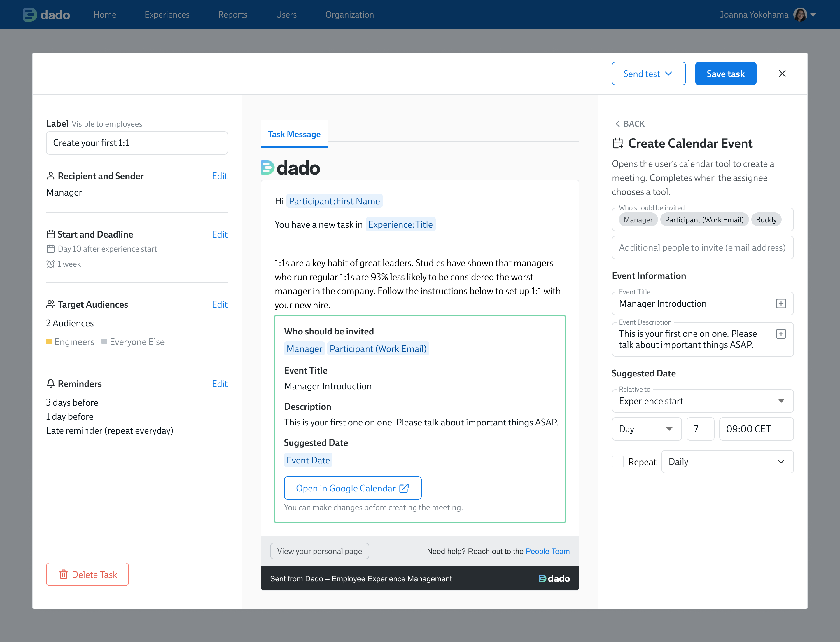Screen dimensions: 840x642
Task: Click the calendar icon next to Start and Deadline
Action: click(50, 234)
